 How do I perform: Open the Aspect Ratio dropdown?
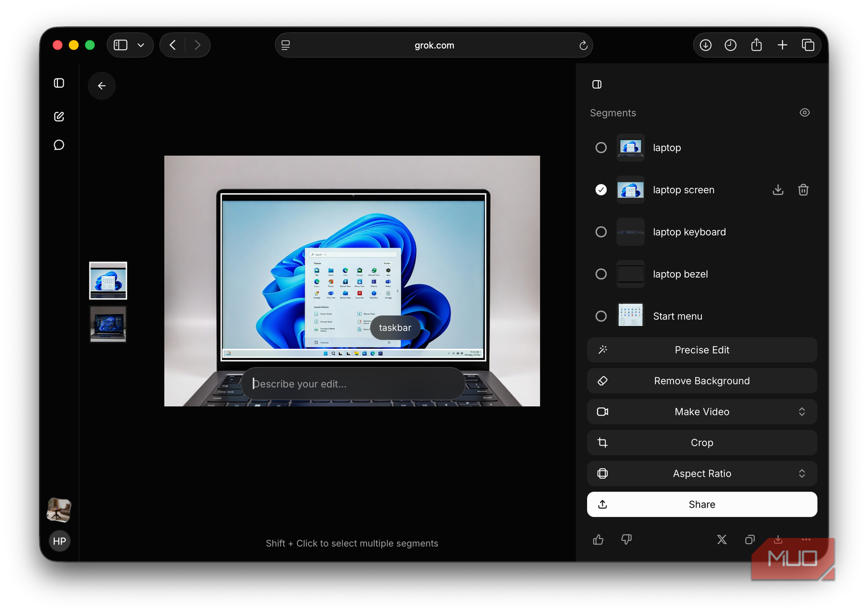702,474
